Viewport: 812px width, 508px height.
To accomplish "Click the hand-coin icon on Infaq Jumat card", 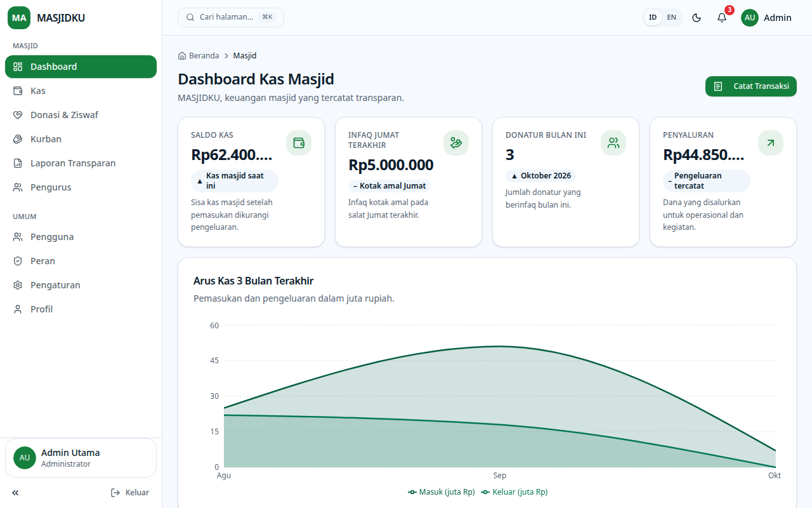I will 456,143.
